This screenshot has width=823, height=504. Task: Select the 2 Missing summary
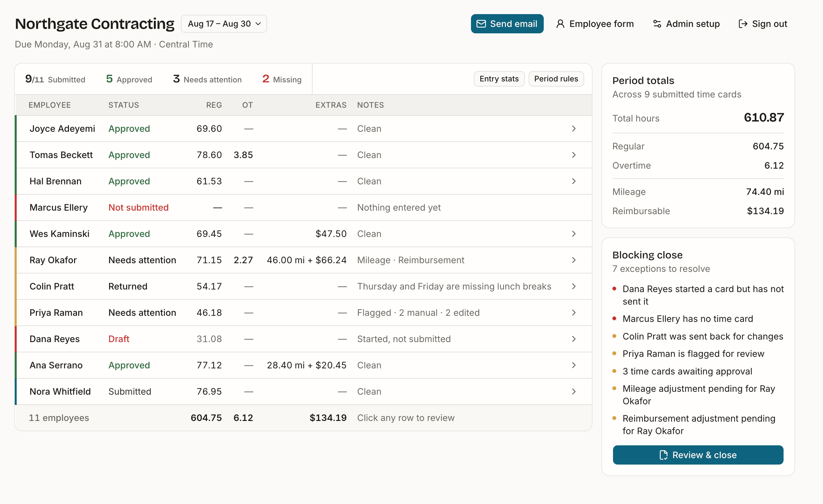[x=281, y=79]
